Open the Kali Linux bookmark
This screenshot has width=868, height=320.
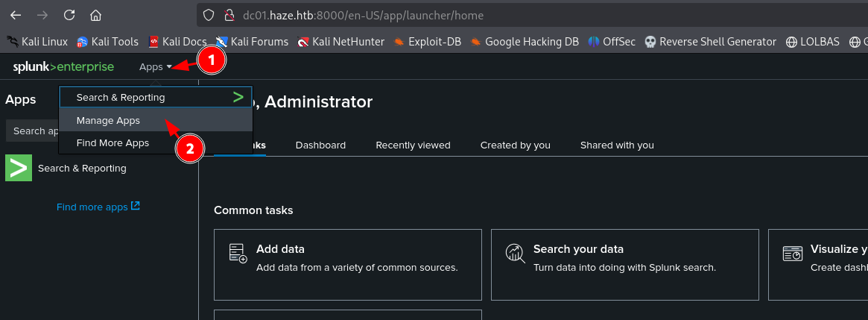[37, 42]
